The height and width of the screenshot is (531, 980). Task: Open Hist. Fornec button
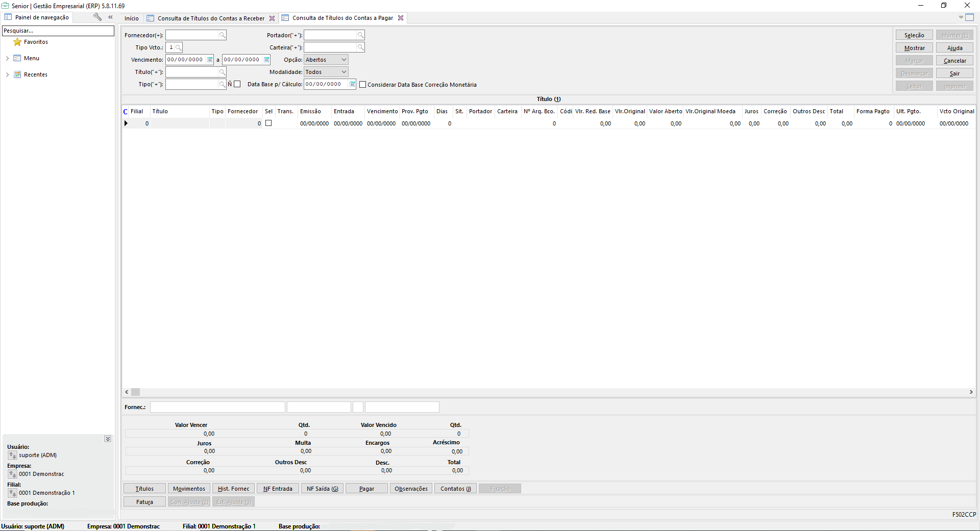[233, 489]
